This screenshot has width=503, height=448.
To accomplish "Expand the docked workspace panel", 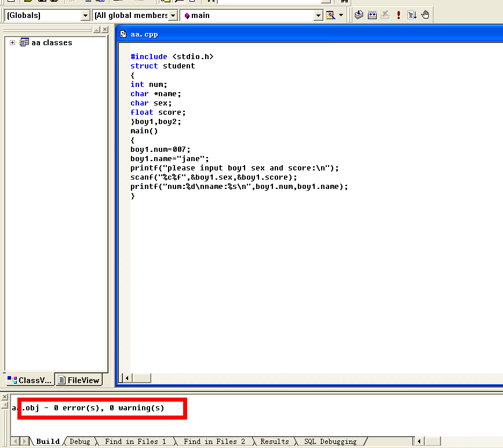I will pos(97,30).
